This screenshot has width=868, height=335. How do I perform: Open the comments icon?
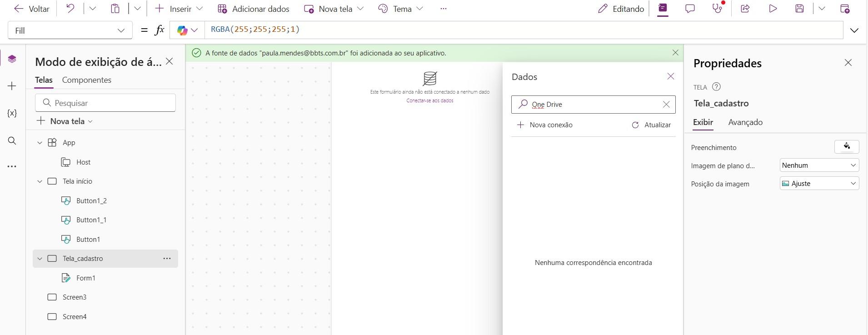click(x=690, y=9)
